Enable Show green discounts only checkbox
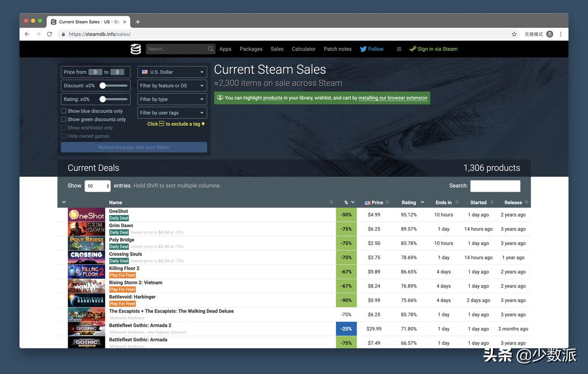Screen dimensions: 588x374 click(64, 120)
